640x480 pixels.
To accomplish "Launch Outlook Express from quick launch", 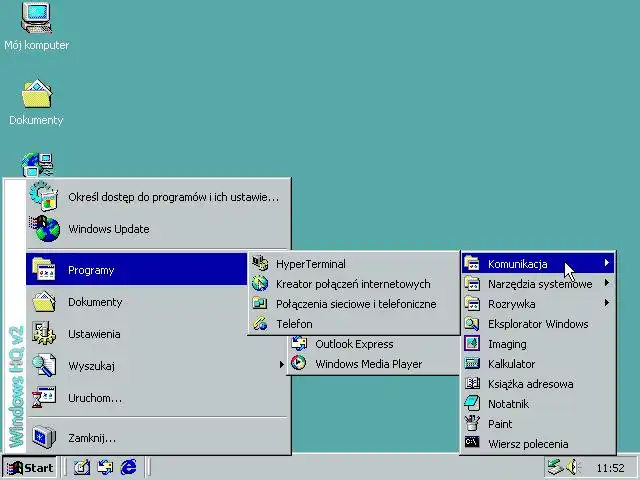I will [x=105, y=467].
